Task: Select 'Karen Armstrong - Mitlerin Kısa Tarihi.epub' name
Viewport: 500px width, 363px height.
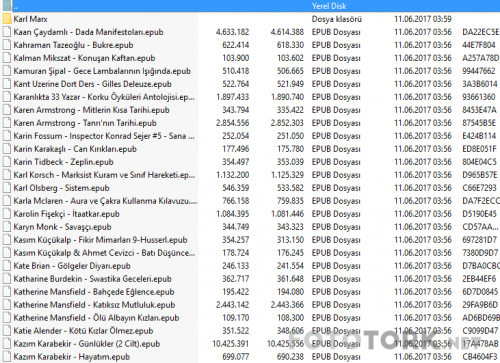Action: [91, 110]
